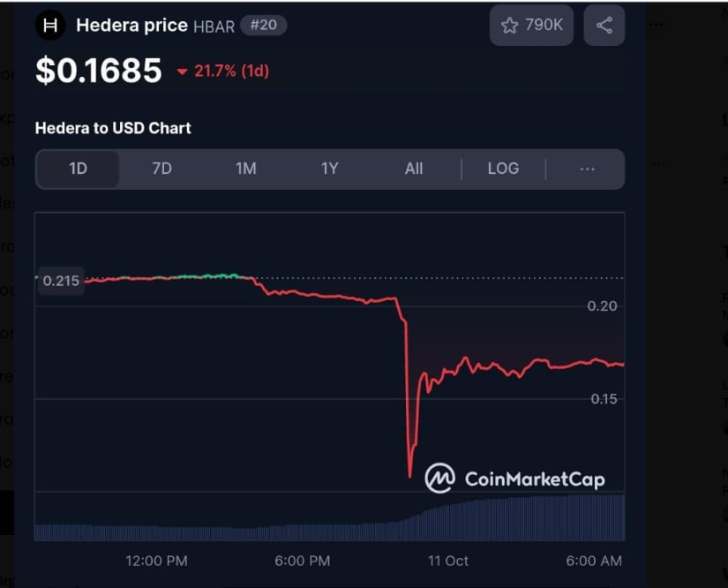The height and width of the screenshot is (588, 728).
Task: Click the 21.7% (1d) change text
Action: [231, 72]
